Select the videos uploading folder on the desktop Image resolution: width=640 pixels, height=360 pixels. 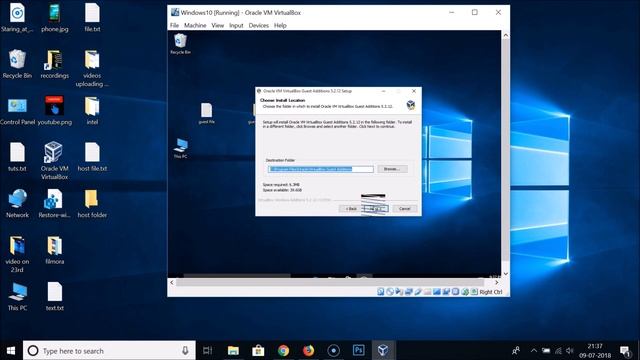92,68
